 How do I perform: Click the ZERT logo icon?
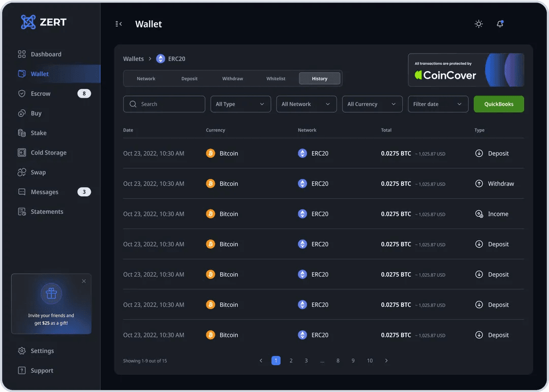28,22
